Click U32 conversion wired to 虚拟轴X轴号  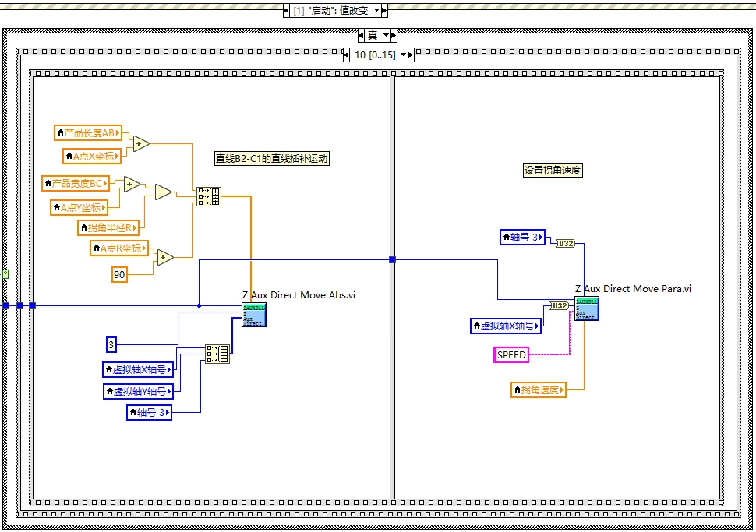click(559, 305)
